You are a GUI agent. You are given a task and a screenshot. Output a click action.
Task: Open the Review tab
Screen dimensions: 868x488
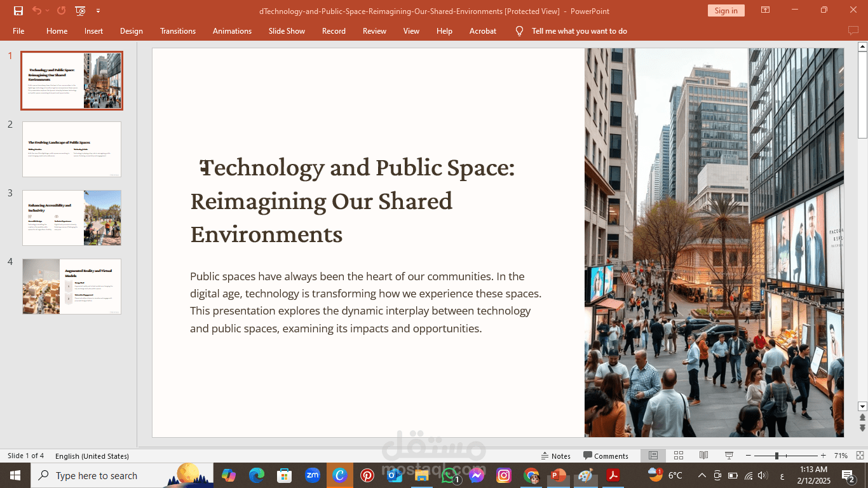pos(374,31)
